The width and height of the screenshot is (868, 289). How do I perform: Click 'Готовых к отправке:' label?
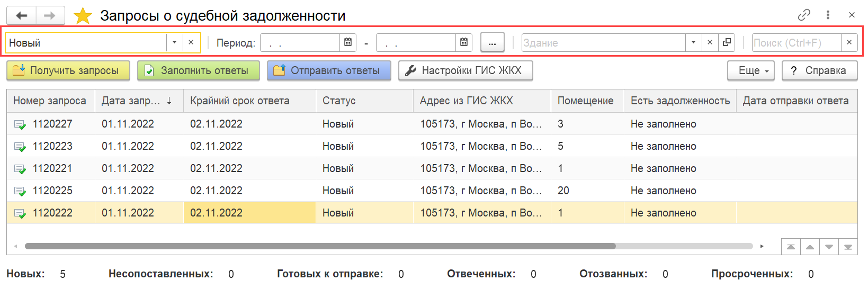click(330, 274)
